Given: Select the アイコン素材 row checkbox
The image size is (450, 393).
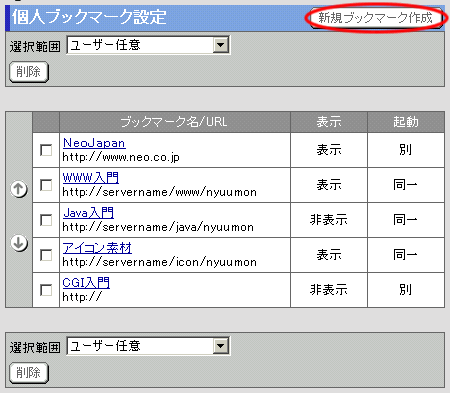Looking at the screenshot, I should (x=46, y=255).
